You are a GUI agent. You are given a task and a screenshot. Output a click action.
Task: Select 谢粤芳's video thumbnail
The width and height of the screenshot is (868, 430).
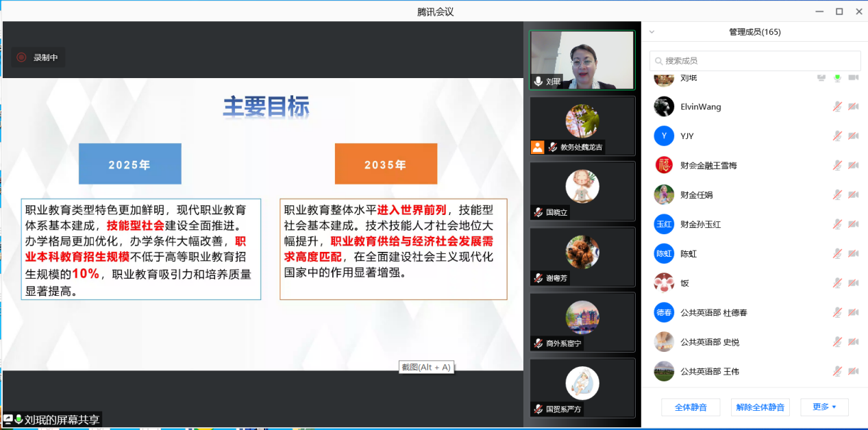point(582,257)
